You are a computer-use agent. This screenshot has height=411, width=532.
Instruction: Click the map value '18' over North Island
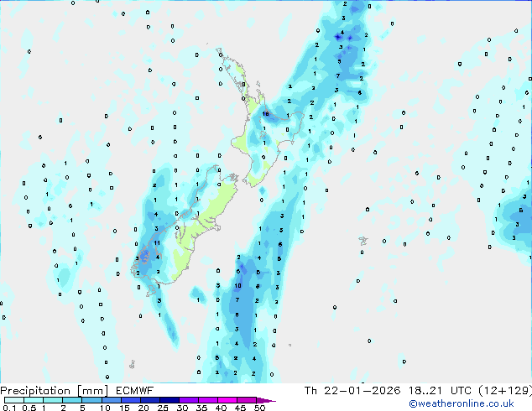tap(266, 114)
